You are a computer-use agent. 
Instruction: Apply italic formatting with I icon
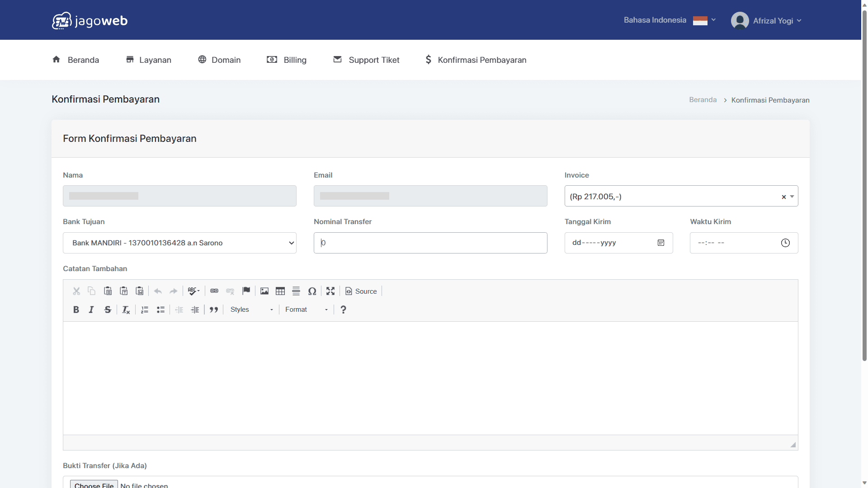click(x=91, y=310)
